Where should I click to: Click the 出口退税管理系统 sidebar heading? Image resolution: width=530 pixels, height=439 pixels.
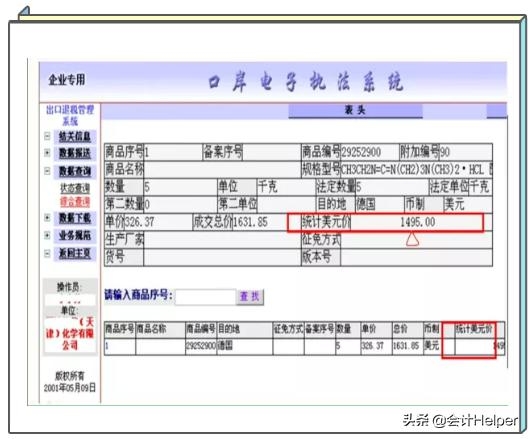pyautogui.click(x=70, y=115)
